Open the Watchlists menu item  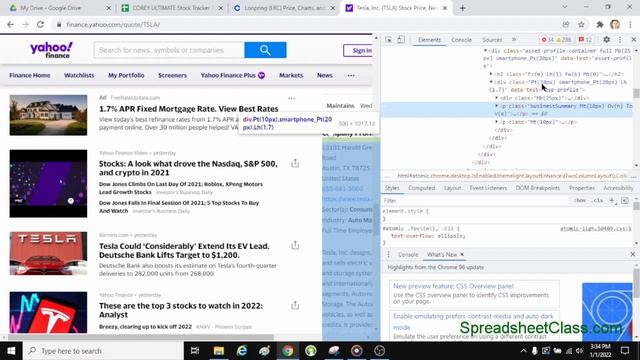79,75
